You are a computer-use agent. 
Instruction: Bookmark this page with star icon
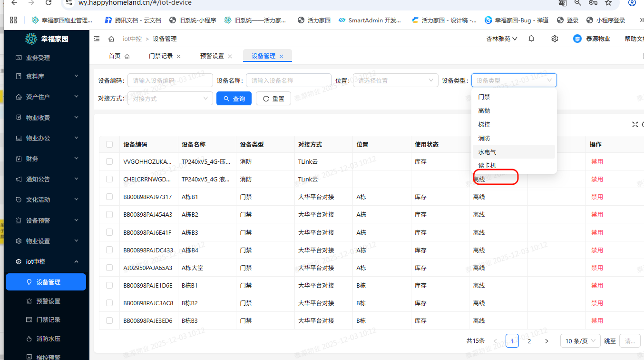[608, 3]
